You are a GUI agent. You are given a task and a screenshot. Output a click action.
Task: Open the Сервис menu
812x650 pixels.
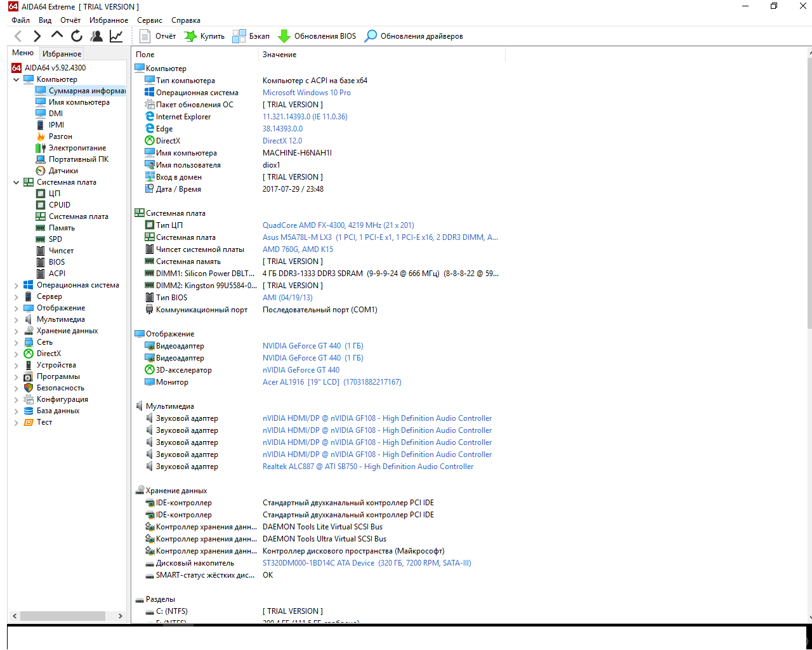pos(150,20)
